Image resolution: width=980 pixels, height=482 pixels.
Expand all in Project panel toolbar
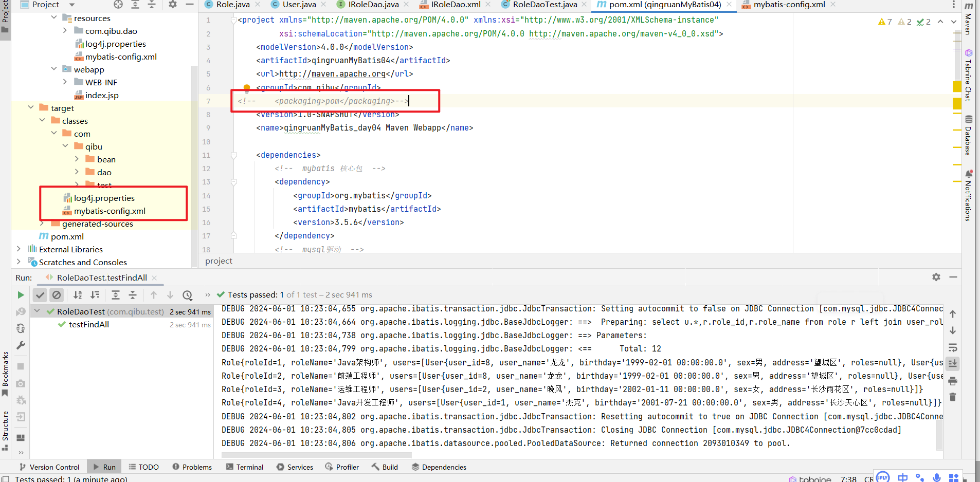click(135, 5)
